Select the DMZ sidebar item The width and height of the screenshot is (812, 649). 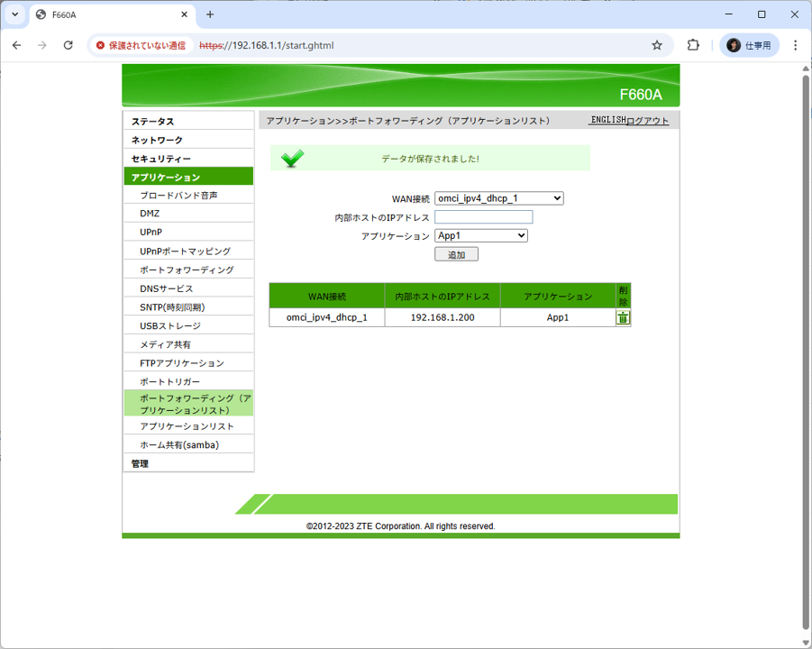click(150, 214)
